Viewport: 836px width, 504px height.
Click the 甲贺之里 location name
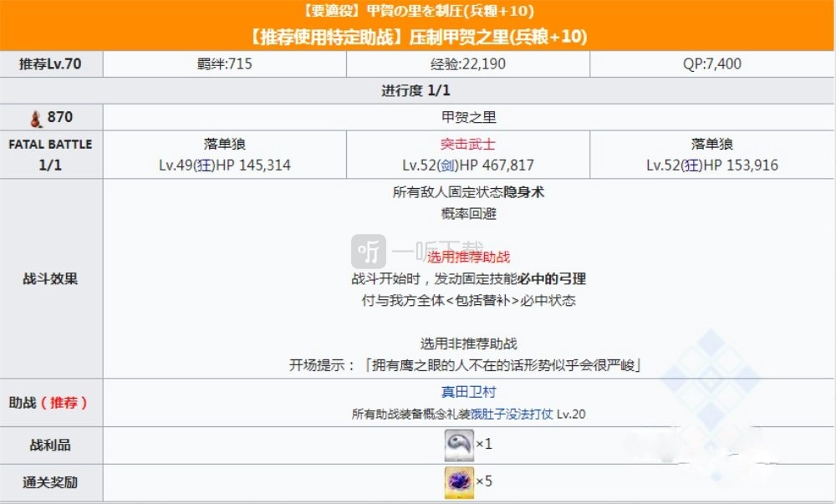click(467, 118)
